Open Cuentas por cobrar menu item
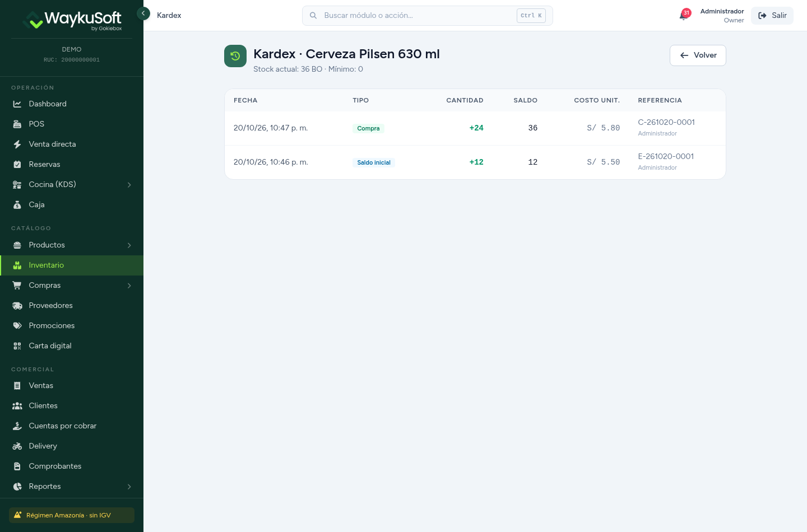Viewport: 807px width, 532px height. tap(72, 426)
